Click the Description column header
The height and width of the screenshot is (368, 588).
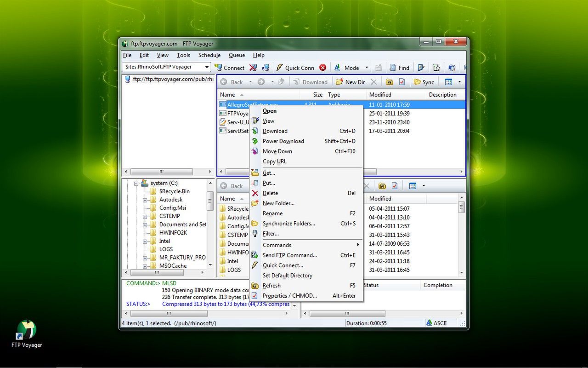tap(446, 95)
